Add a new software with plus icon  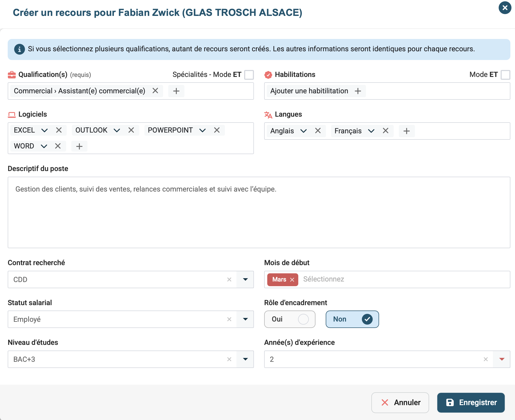click(x=79, y=146)
